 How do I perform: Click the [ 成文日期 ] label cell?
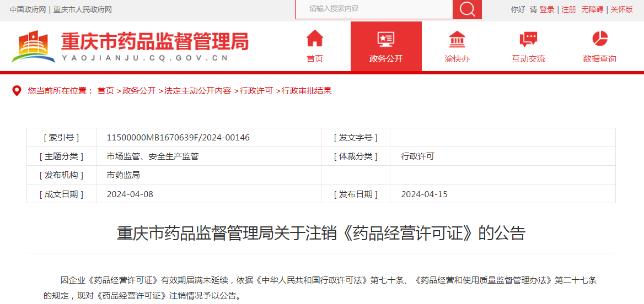click(61, 194)
